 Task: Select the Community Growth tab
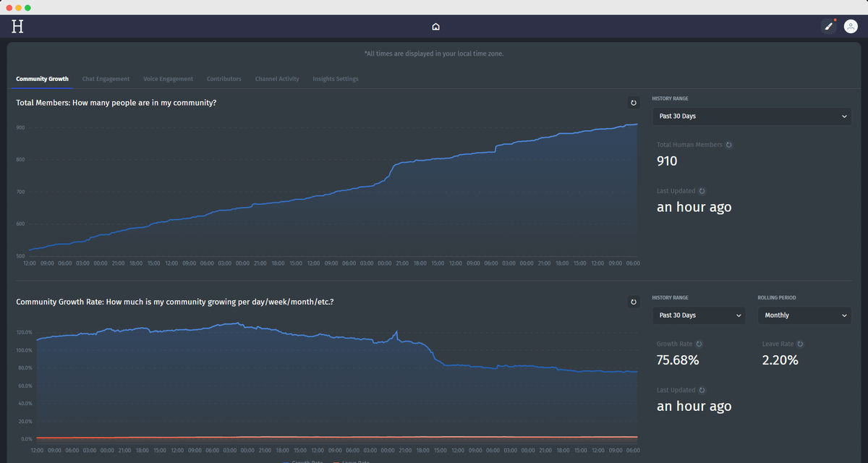pyautogui.click(x=42, y=79)
